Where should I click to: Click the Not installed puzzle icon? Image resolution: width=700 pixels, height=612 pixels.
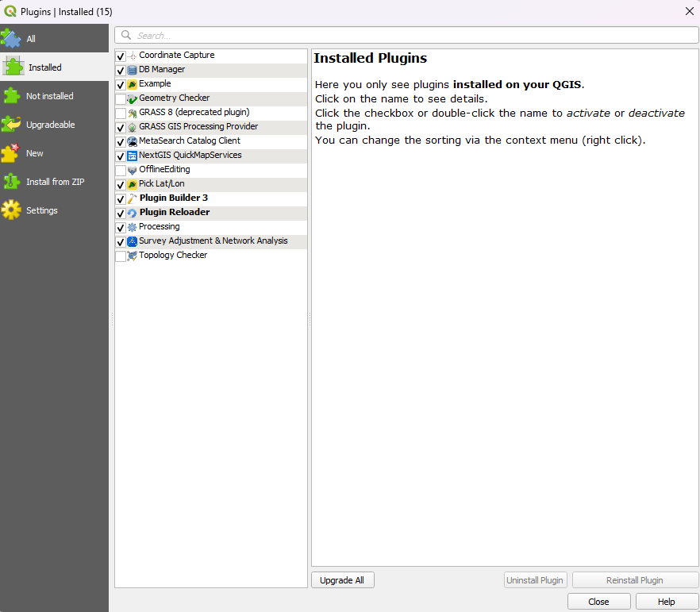(11, 95)
